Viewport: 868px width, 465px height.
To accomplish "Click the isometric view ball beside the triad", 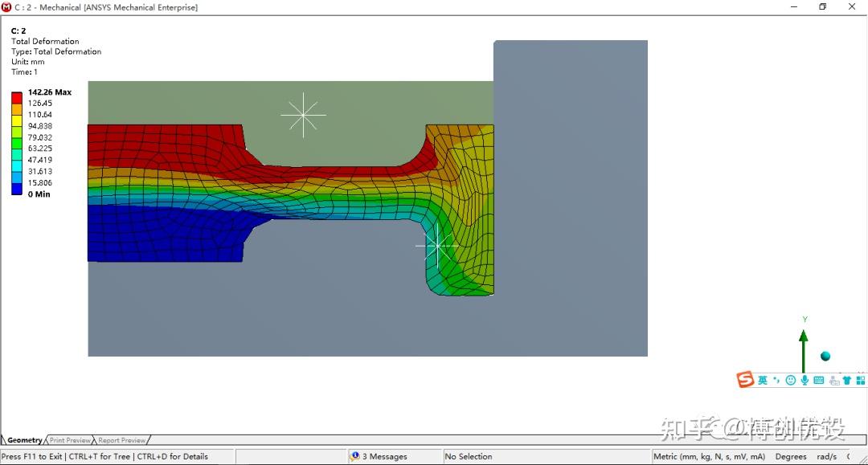I will coord(825,354).
